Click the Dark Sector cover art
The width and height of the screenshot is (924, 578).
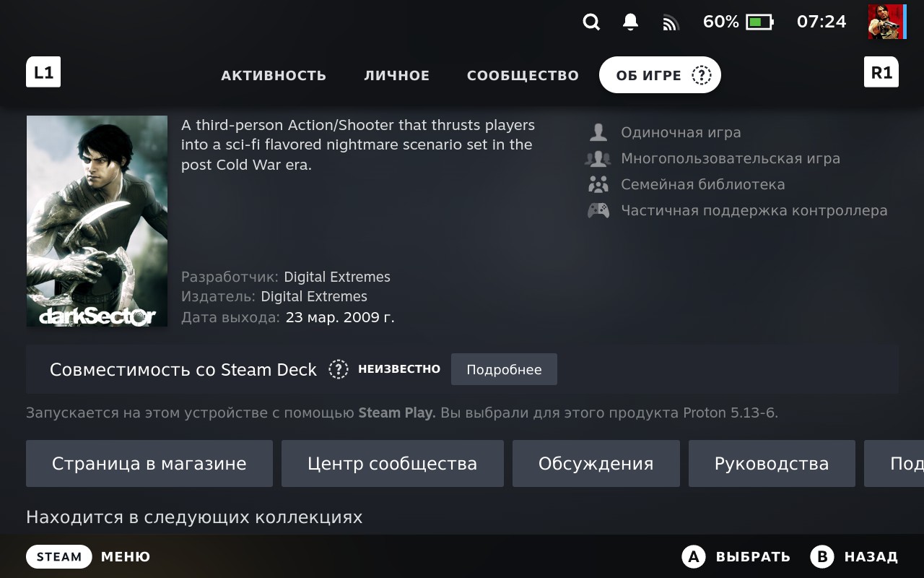click(x=97, y=221)
